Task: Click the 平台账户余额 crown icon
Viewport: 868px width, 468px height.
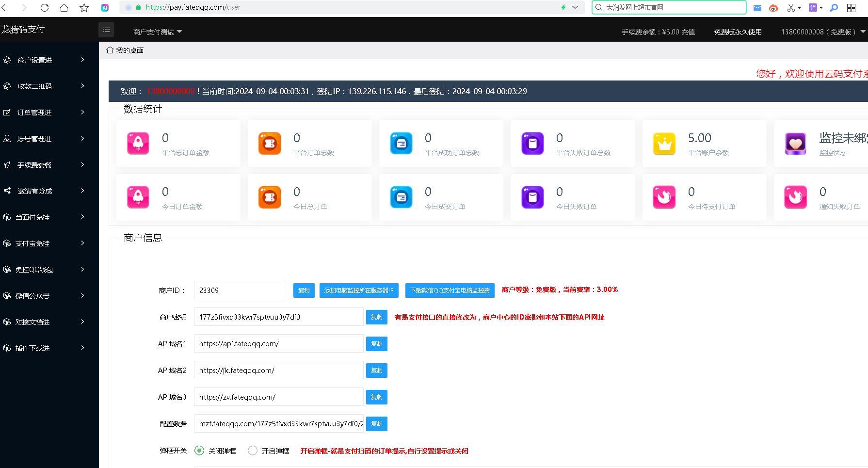Action: coord(664,144)
